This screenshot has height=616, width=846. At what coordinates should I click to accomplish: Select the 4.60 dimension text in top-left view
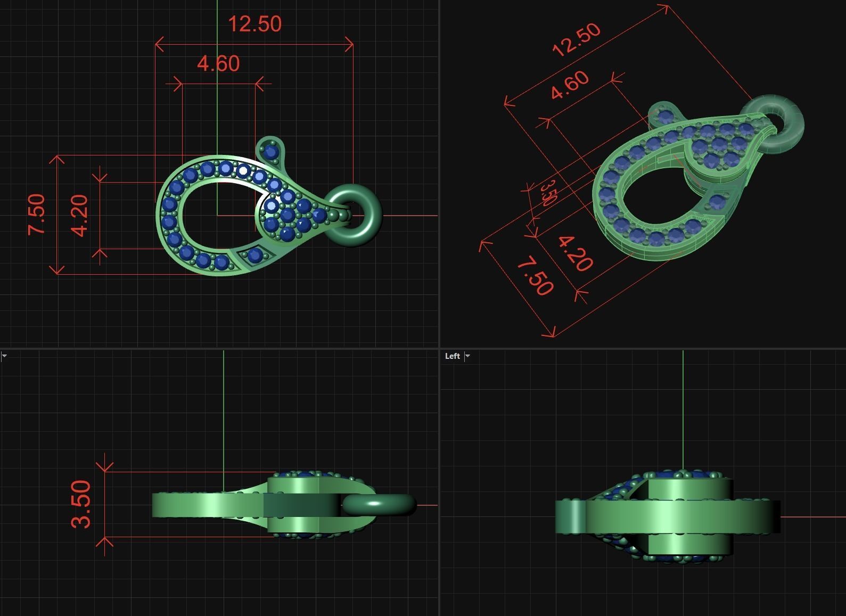tap(218, 64)
